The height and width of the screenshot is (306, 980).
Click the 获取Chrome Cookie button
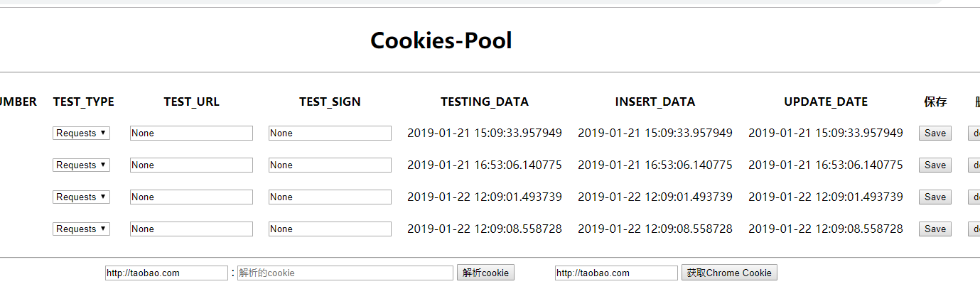(729, 273)
